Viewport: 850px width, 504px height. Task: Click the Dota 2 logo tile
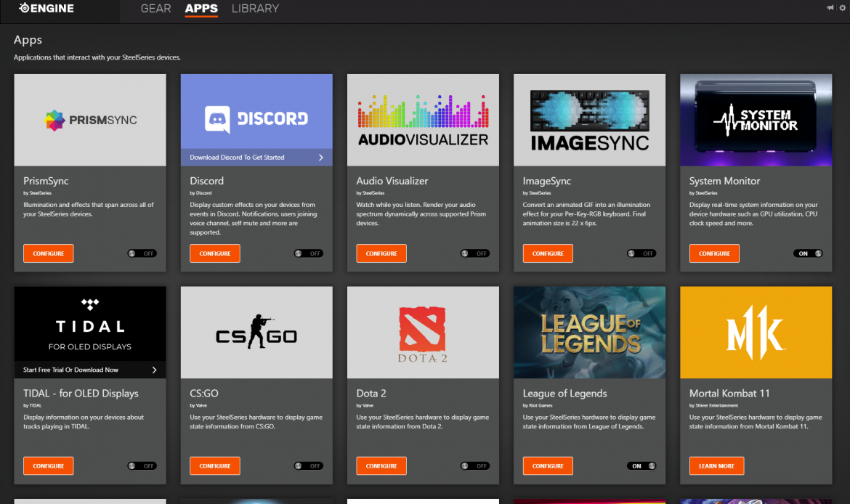423,332
